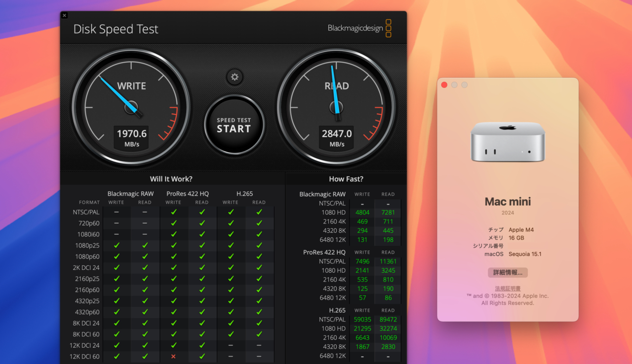Open the 法規証明書 link
The width and height of the screenshot is (632, 364).
coord(507,288)
